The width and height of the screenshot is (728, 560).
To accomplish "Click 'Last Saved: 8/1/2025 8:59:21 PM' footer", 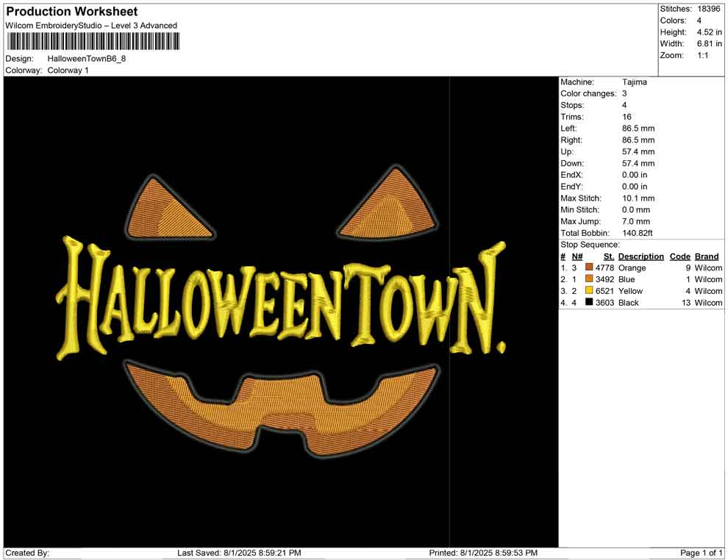I will pyautogui.click(x=239, y=553).
